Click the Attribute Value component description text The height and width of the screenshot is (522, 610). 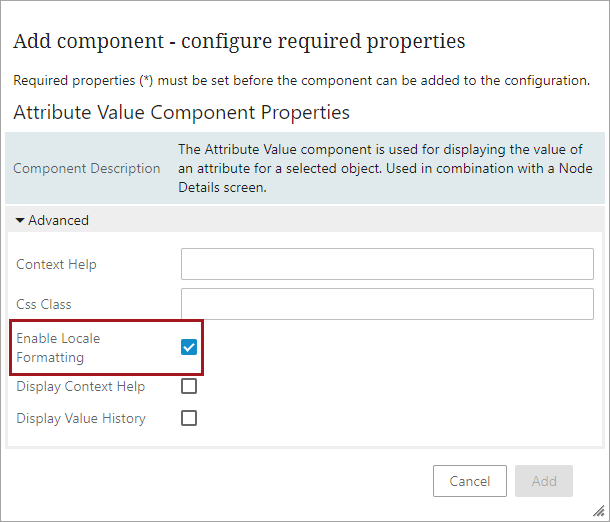pos(385,168)
